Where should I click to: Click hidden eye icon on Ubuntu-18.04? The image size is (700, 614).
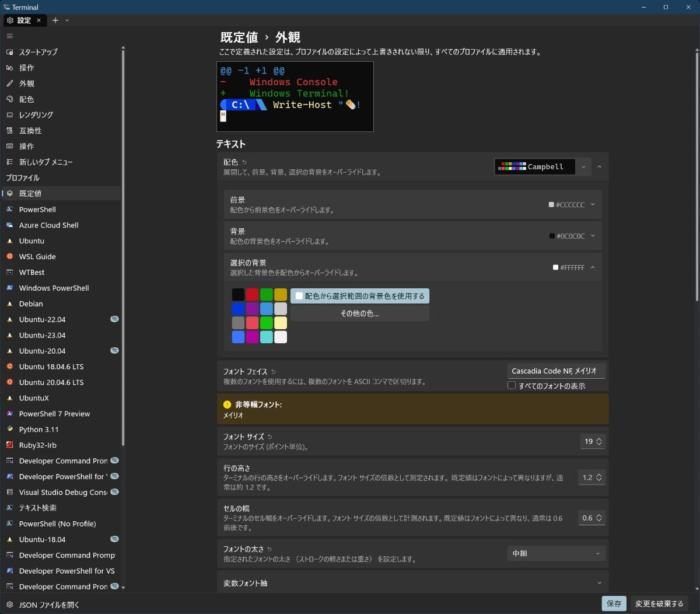tap(114, 539)
